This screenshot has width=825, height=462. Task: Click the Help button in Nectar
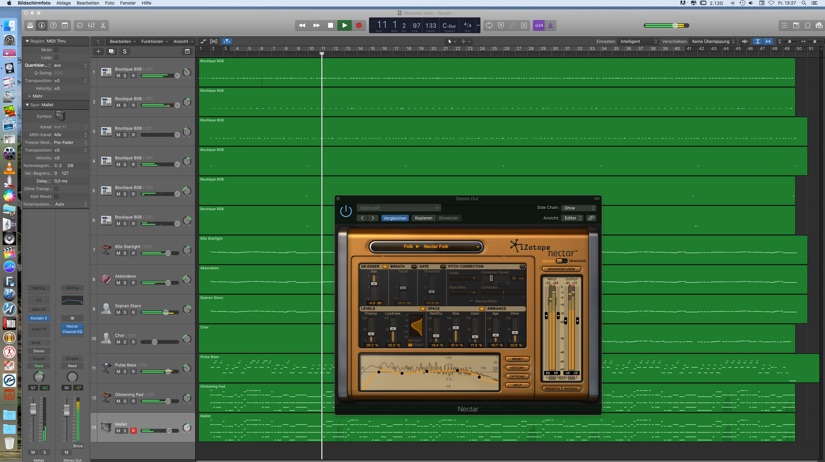coord(517,385)
